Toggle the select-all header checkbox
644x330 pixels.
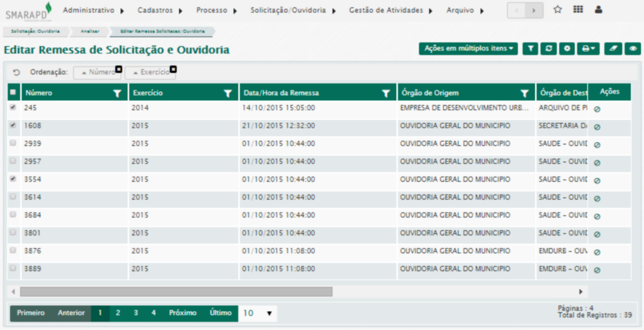pos(13,92)
